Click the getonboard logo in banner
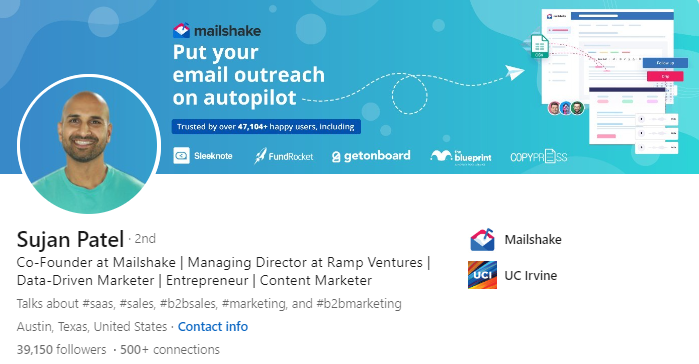 click(371, 156)
